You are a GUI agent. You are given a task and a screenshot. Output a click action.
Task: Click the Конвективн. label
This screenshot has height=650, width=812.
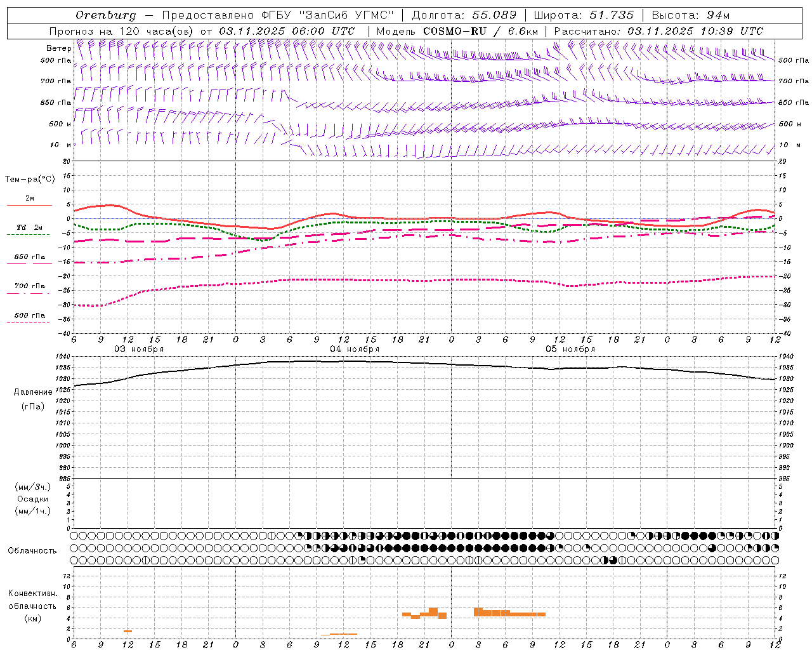click(x=32, y=594)
